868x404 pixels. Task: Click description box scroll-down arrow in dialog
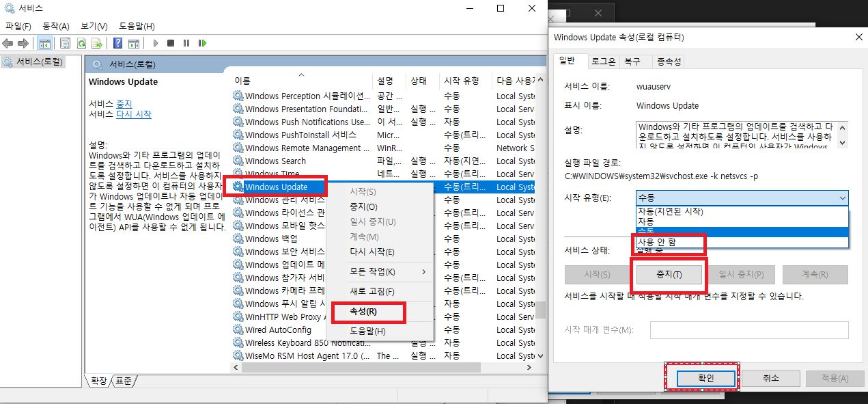843,143
